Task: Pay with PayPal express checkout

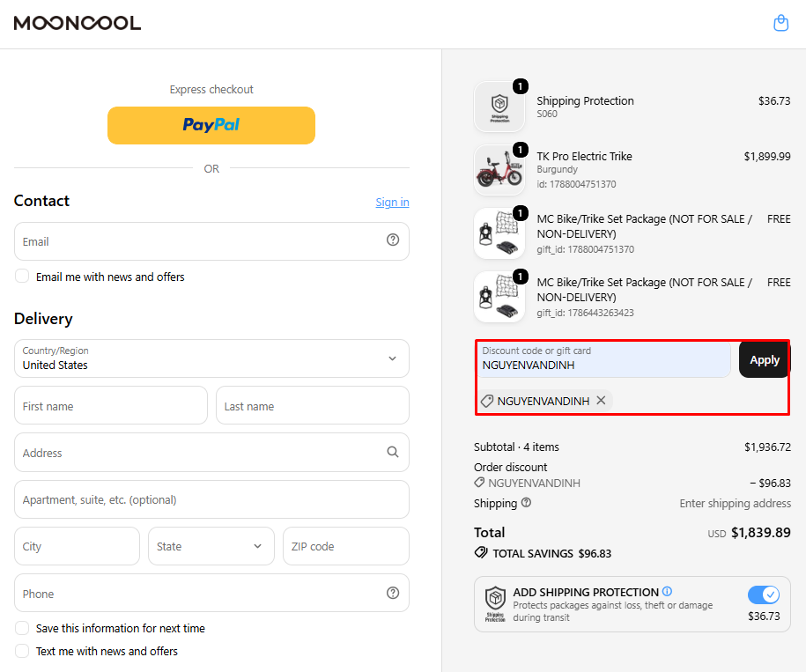Action: (211, 125)
